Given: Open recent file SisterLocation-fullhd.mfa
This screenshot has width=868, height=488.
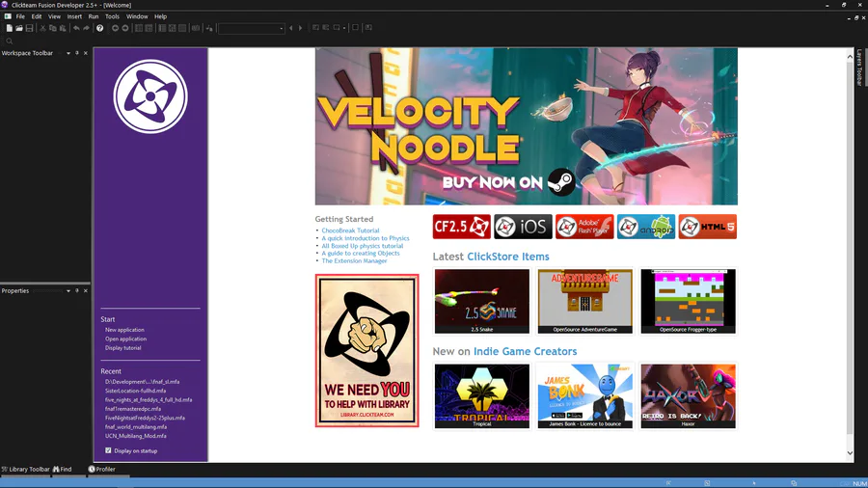Looking at the screenshot, I should [136, 391].
